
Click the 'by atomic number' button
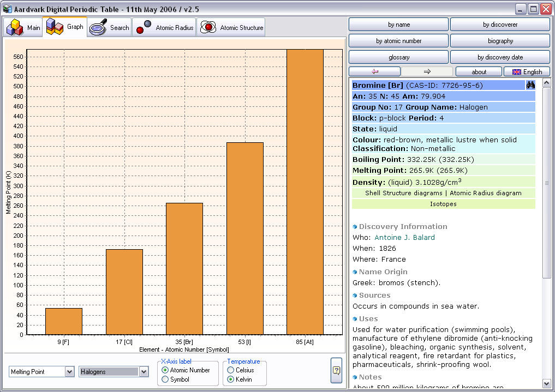click(398, 41)
